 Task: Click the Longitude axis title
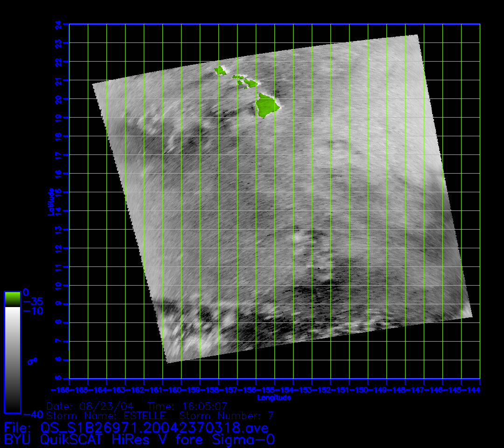click(x=274, y=398)
